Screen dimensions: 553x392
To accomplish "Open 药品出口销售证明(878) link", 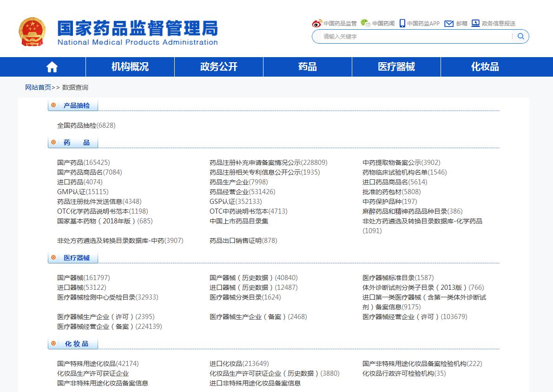I will (244, 241).
